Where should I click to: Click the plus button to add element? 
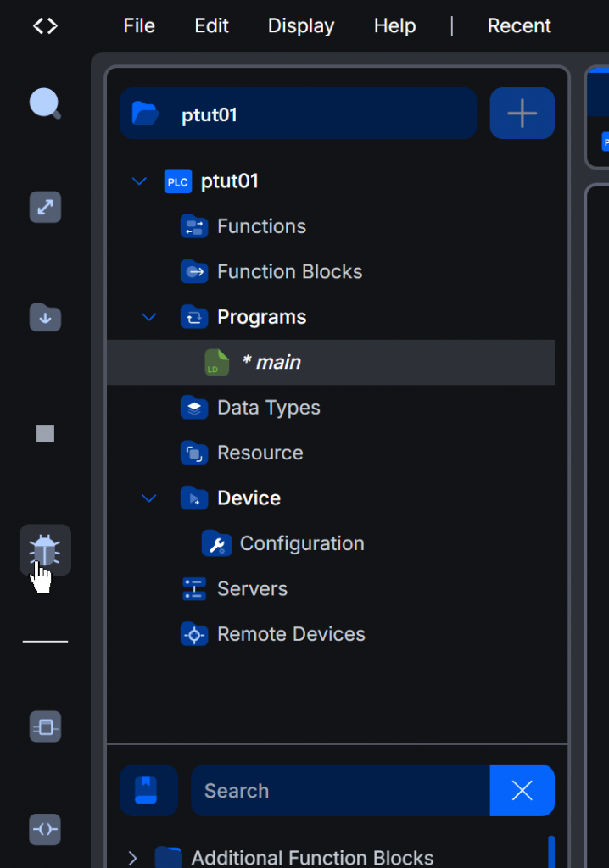[x=522, y=114]
